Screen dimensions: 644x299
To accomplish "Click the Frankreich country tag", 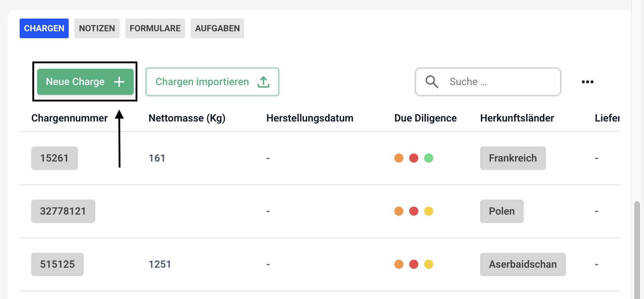I will [513, 158].
